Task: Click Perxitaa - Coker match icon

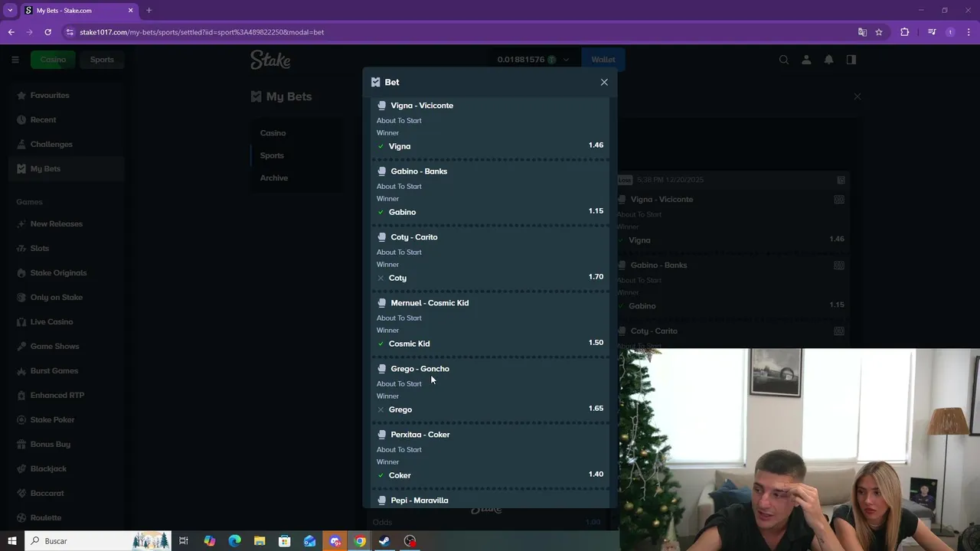Action: 381,435
